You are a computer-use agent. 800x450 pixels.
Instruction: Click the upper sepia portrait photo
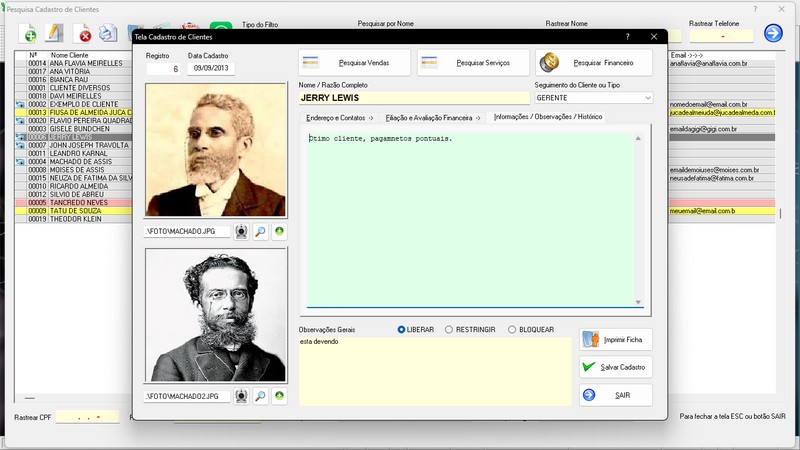[216, 150]
